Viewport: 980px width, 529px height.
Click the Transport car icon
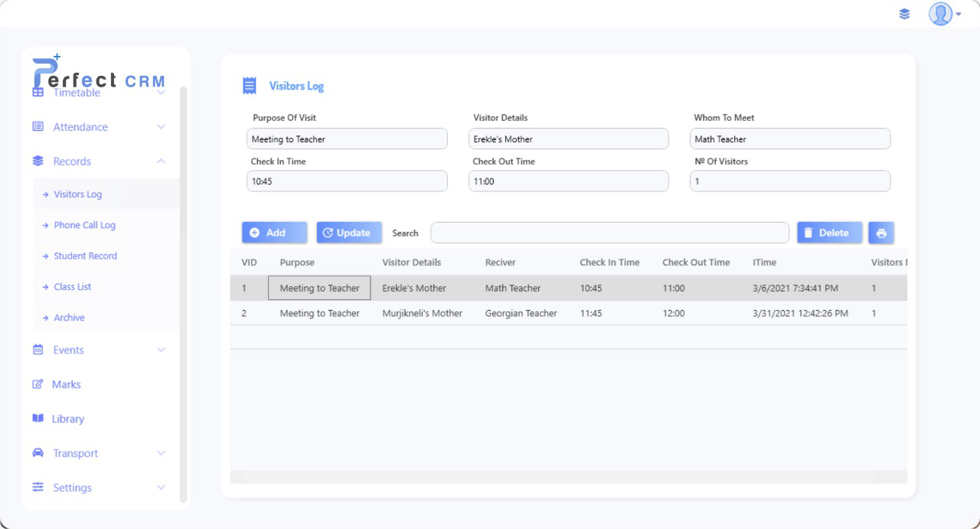pyautogui.click(x=38, y=452)
